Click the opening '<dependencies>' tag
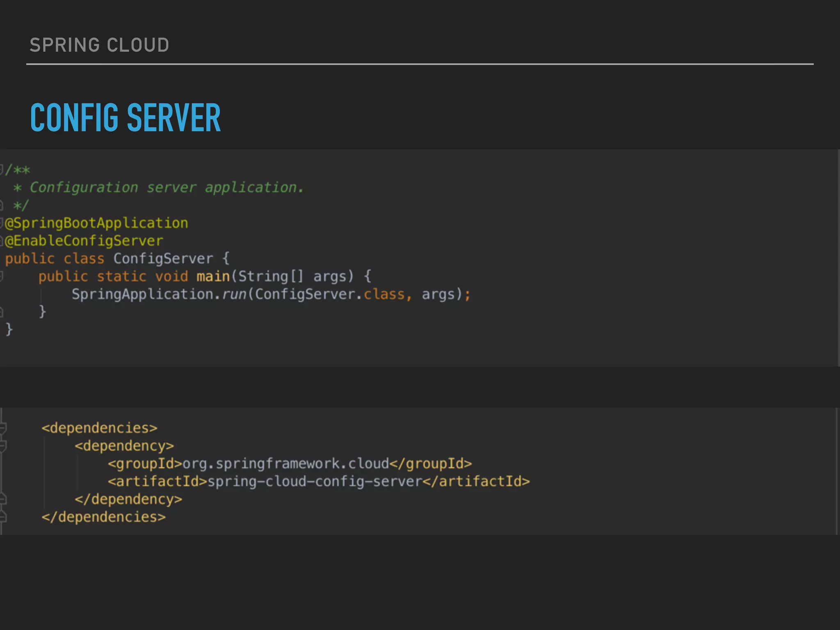The width and height of the screenshot is (840, 630). (99, 428)
